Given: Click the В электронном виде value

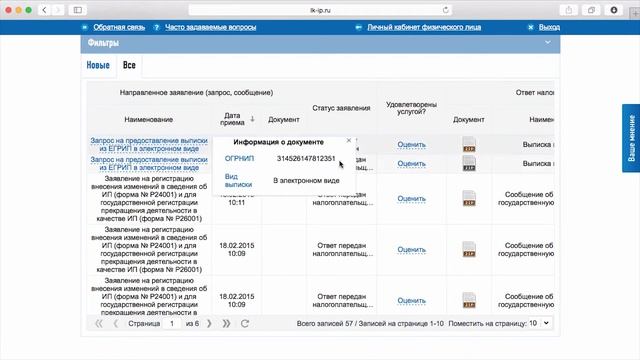Looking at the screenshot, I should pos(306,180).
